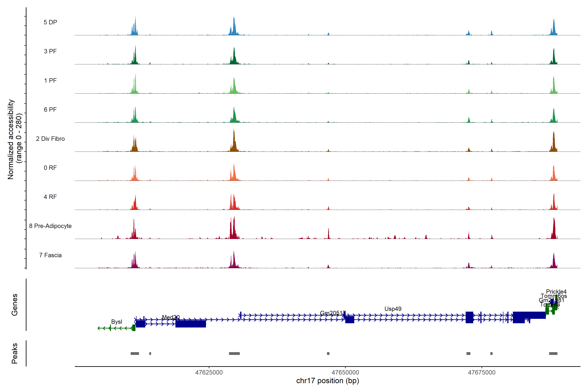Click the Med20 gene label
The width and height of the screenshot is (588, 392).
[171, 317]
